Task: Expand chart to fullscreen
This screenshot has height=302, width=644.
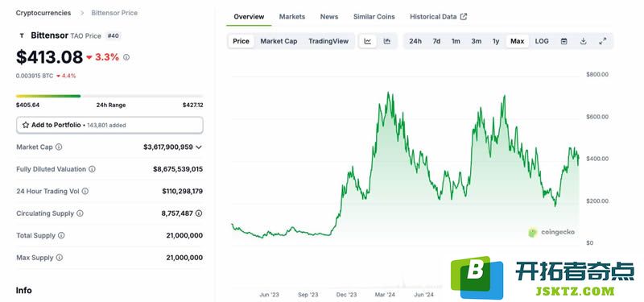Action: pos(602,41)
